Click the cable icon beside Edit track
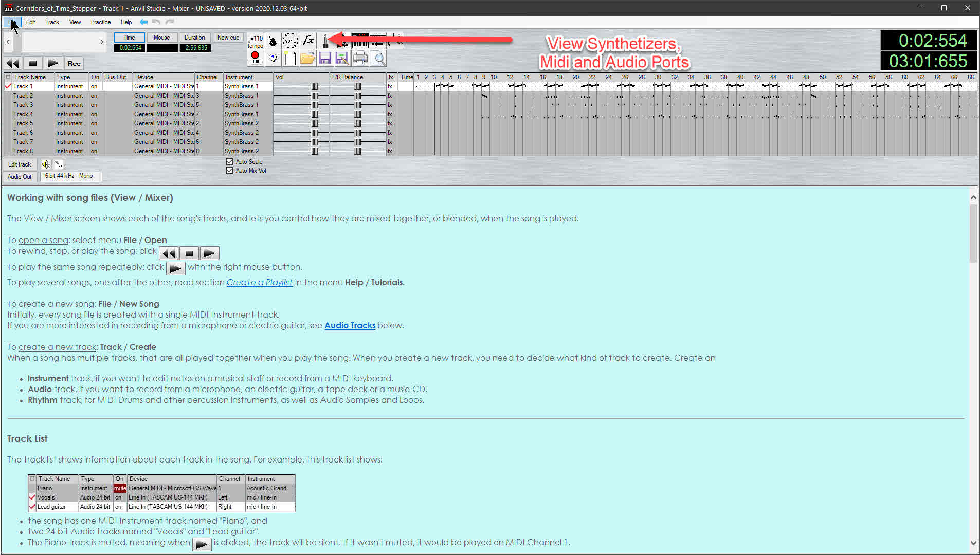Screen dimensions: 980x555 [59, 164]
